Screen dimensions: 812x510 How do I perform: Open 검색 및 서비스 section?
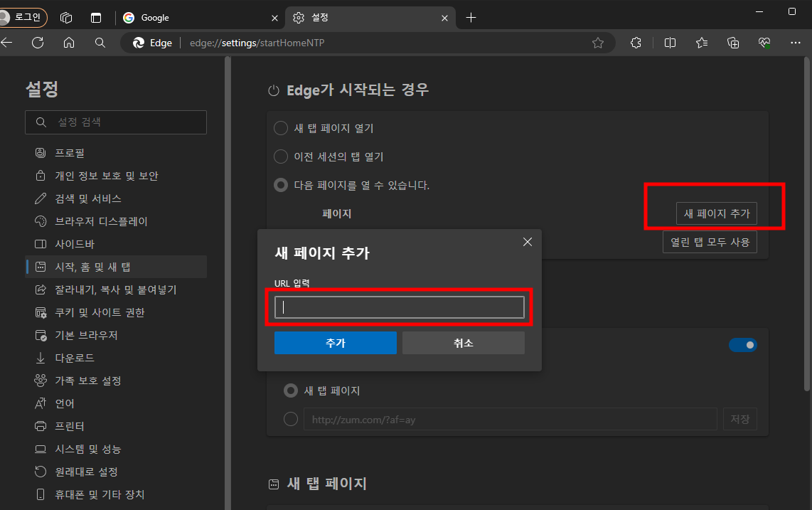click(x=116, y=198)
